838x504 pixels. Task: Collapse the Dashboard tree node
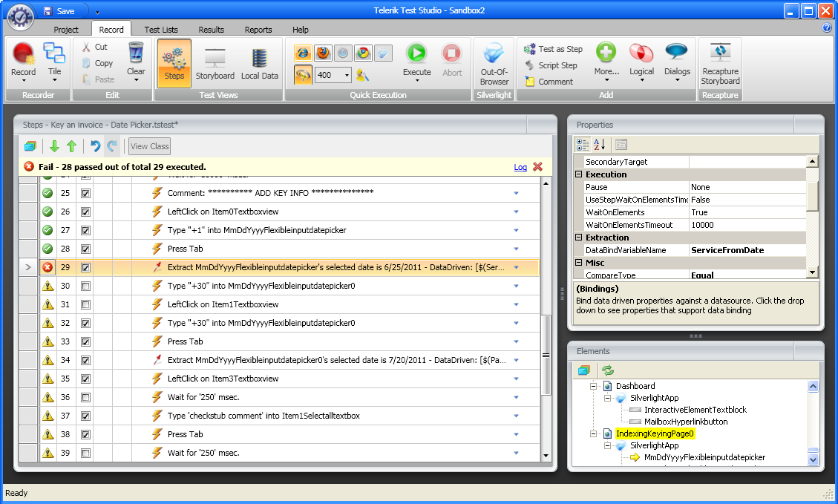[593, 386]
